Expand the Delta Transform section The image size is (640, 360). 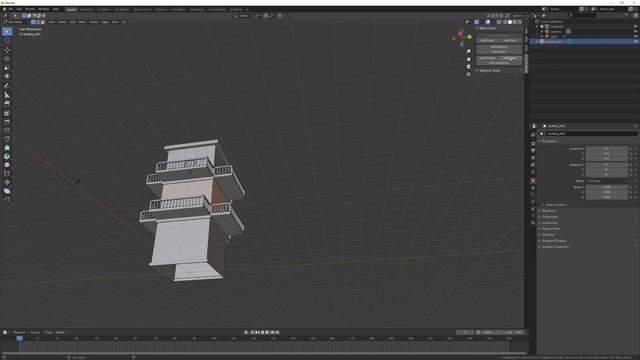[556, 205]
